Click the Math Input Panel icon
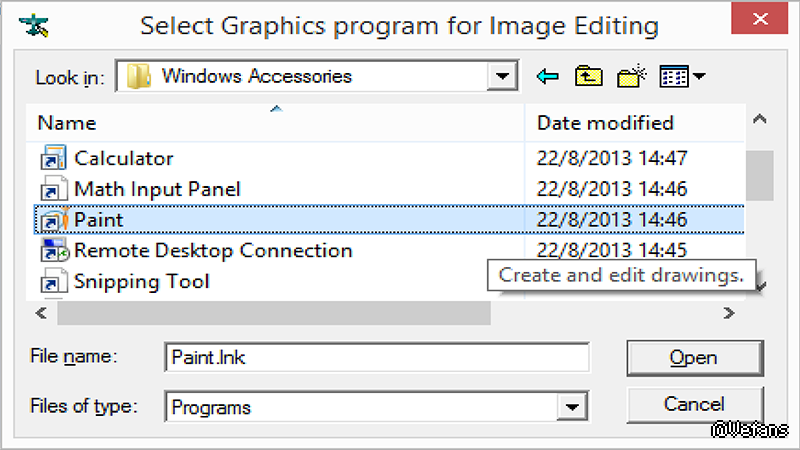This screenshot has height=450, width=800. point(52,189)
